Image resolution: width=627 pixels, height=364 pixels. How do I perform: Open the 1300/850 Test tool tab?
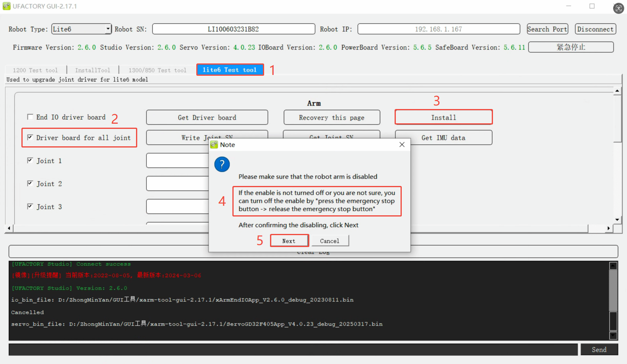[x=157, y=70]
